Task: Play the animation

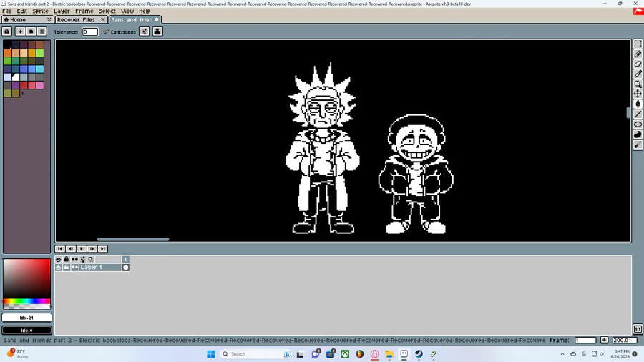Action: click(x=82, y=249)
